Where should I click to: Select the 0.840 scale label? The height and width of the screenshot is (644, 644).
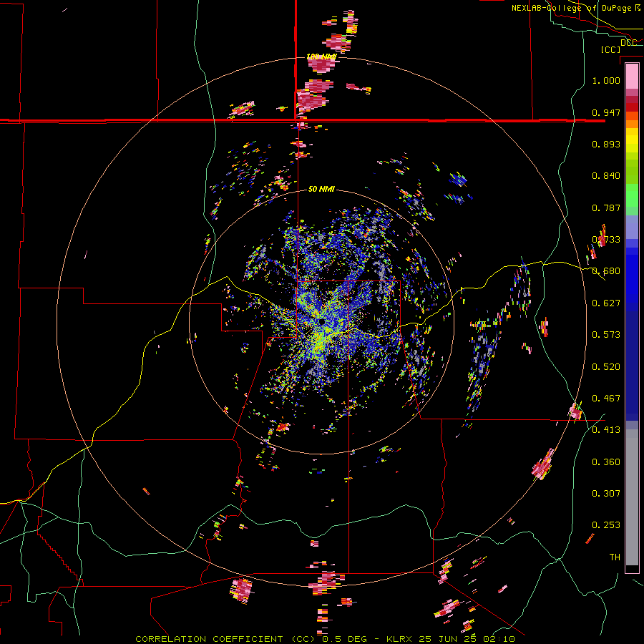click(x=606, y=176)
